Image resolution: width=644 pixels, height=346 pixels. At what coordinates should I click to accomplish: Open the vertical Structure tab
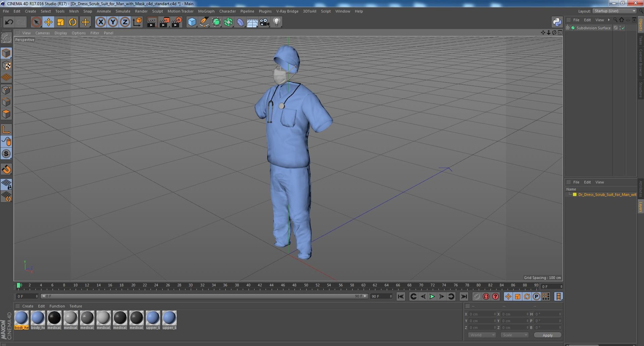[640, 89]
